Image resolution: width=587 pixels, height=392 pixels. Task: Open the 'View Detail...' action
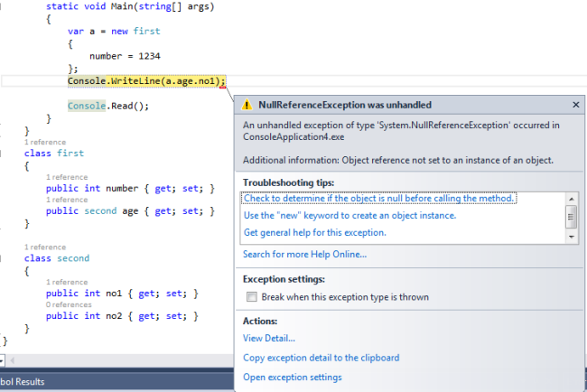tap(269, 338)
